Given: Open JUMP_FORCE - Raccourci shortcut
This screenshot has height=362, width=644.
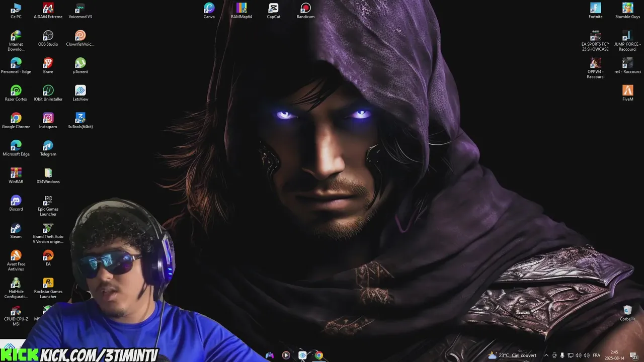Looking at the screenshot, I should coord(628,41).
